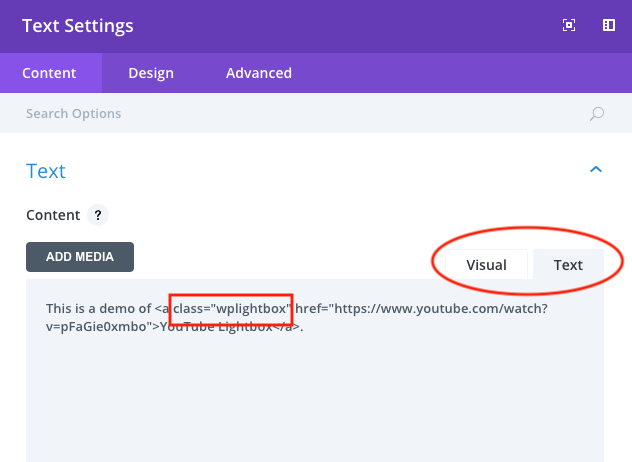632x462 pixels.
Task: Click the Content field label
Action: pos(53,215)
